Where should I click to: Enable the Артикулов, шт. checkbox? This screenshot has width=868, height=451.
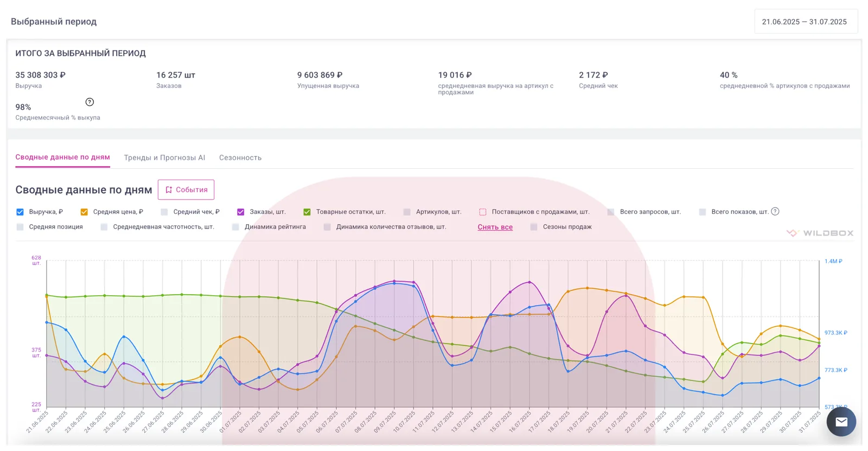click(407, 212)
